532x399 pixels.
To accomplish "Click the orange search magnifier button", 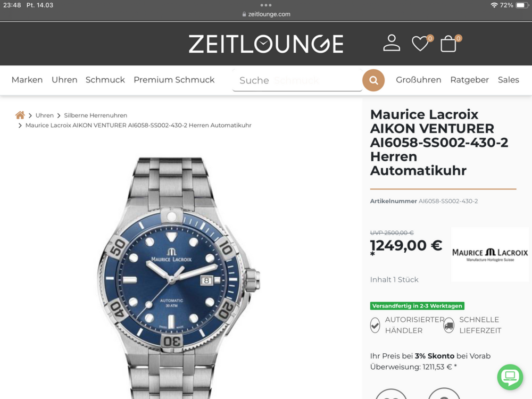I will [x=373, y=80].
